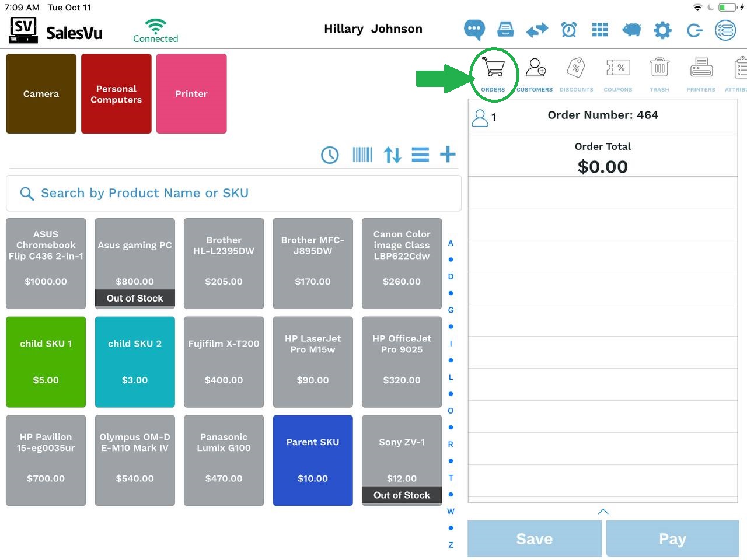Open the cash drawer icon
Screen dimensions: 747x560
pyautogui.click(x=505, y=29)
